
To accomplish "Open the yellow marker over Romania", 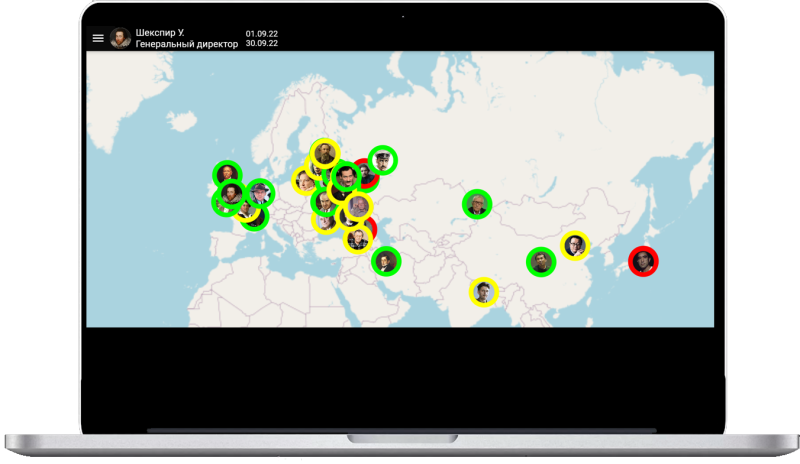I will click(324, 223).
